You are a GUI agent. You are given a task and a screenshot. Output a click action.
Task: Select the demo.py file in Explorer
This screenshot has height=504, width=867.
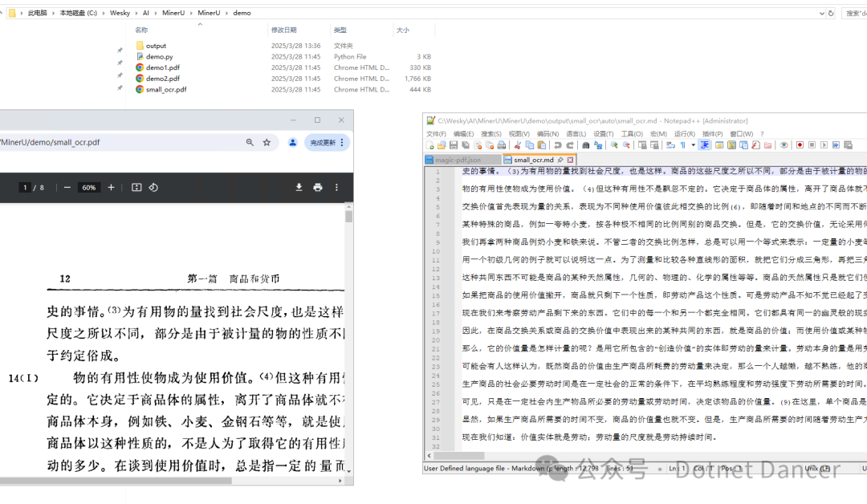pos(159,57)
